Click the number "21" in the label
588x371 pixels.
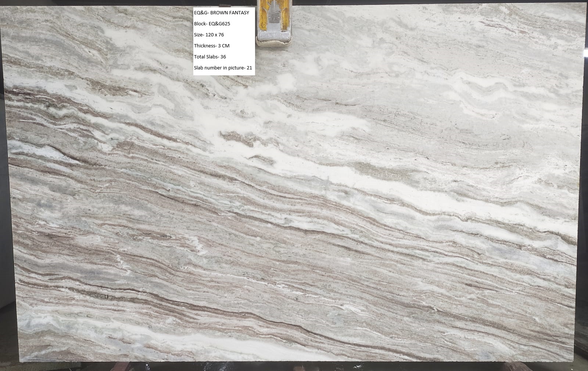(249, 68)
